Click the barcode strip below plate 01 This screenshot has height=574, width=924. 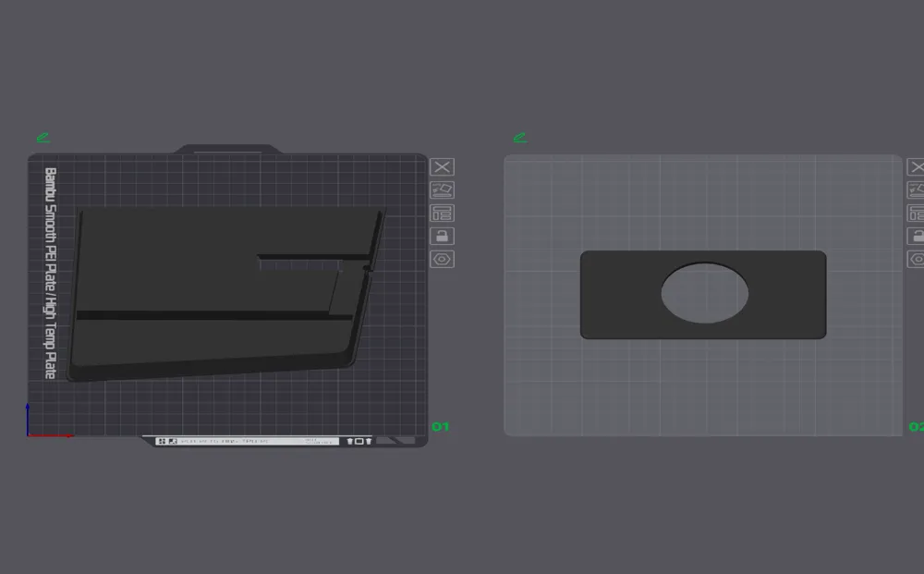(x=247, y=441)
